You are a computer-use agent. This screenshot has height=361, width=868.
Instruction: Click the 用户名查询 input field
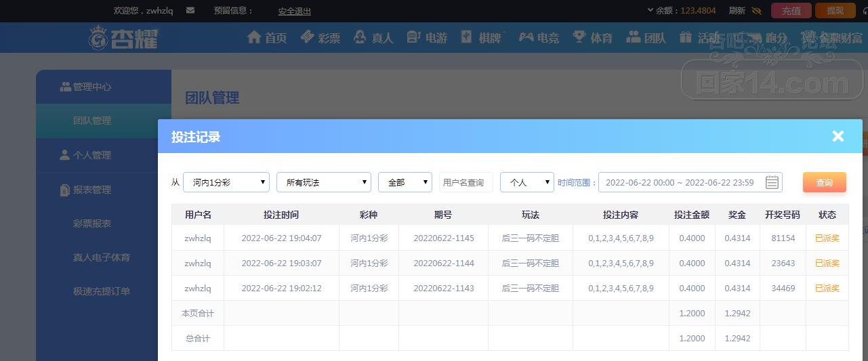tap(466, 182)
